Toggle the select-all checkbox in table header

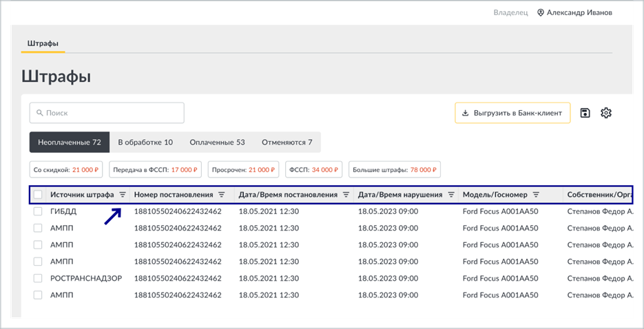[38, 195]
